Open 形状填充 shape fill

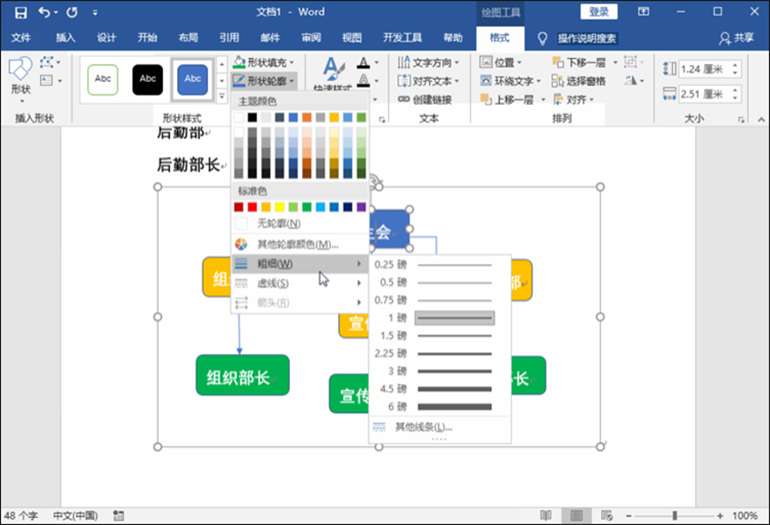pos(264,62)
